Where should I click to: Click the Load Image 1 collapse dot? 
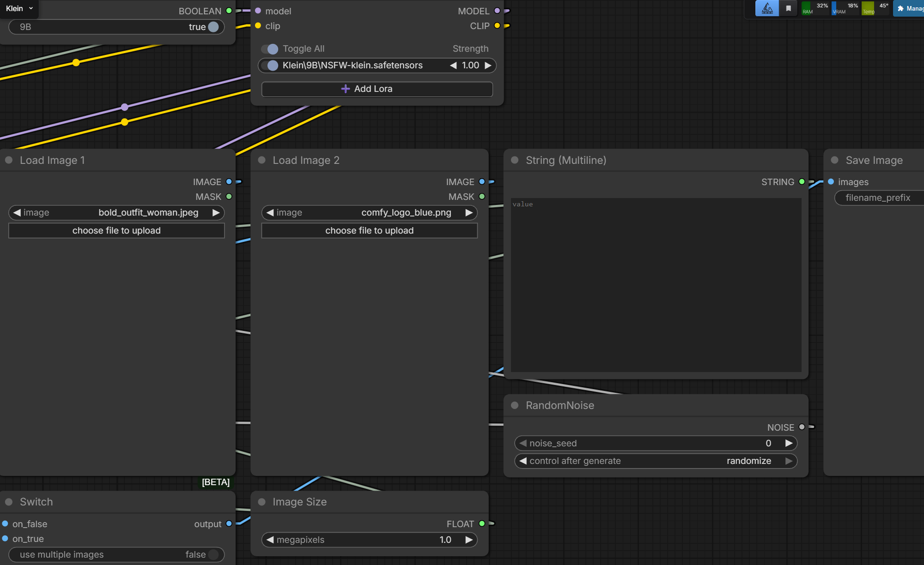[x=9, y=160]
